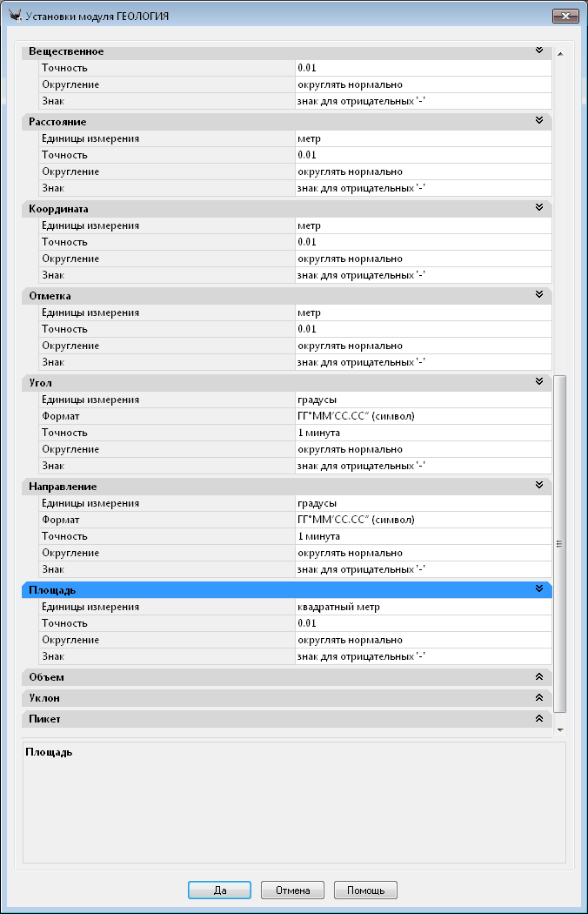Screen dimensions: 588x914
Task: Close the Установки модуля ГЕОЛОГИЯ dialog
Action: (x=564, y=16)
